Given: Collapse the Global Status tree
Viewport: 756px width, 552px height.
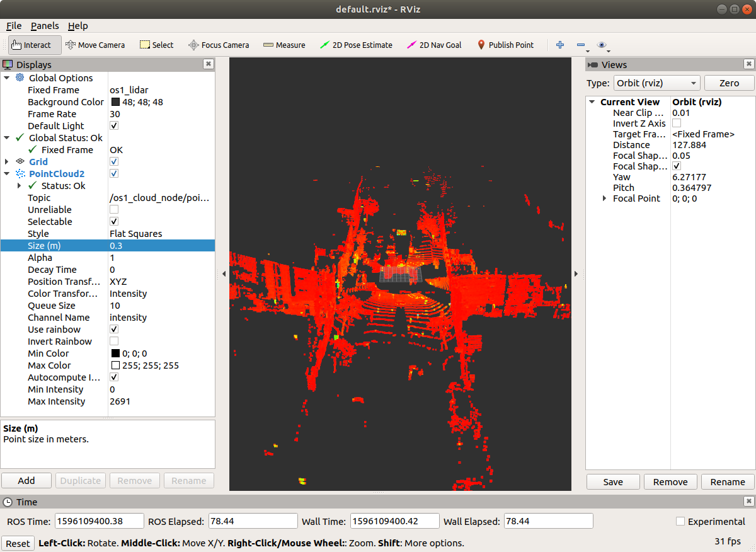Looking at the screenshot, I should (7, 137).
